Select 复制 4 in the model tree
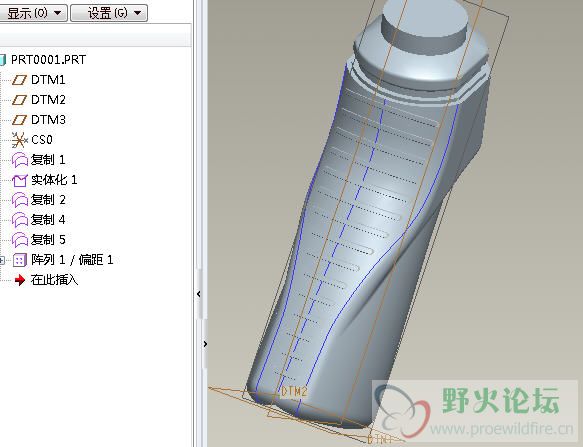Viewport: 583px width, 447px height. click(48, 220)
